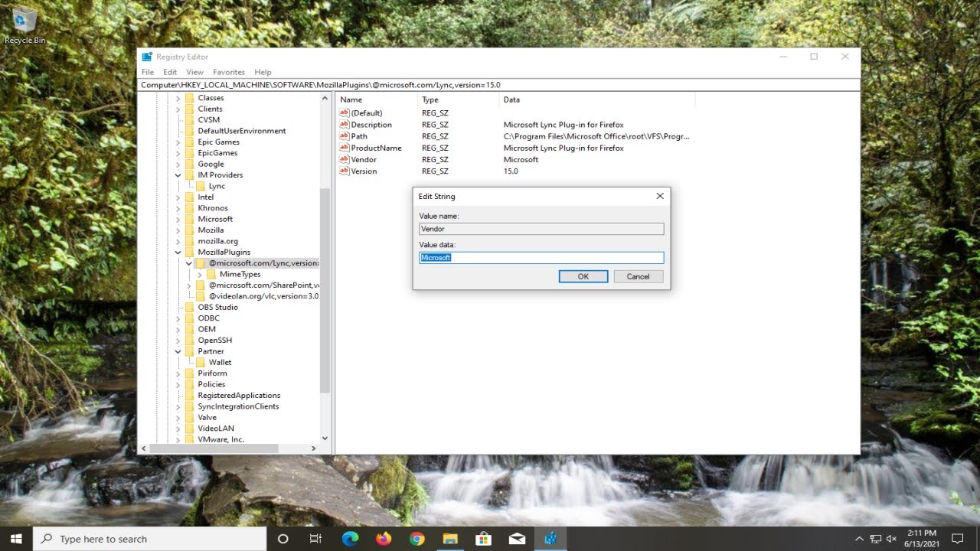
Task: Collapse the IM Providers key
Action: (x=178, y=175)
